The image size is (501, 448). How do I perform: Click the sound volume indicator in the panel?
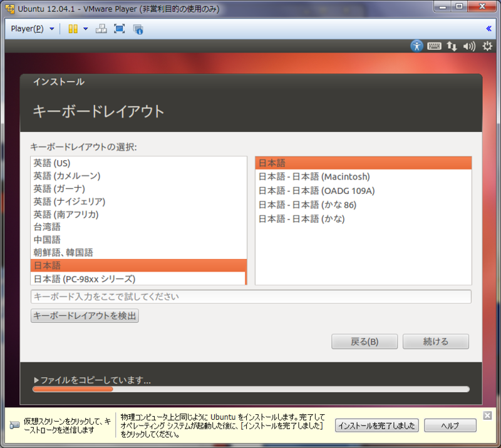pos(468,46)
